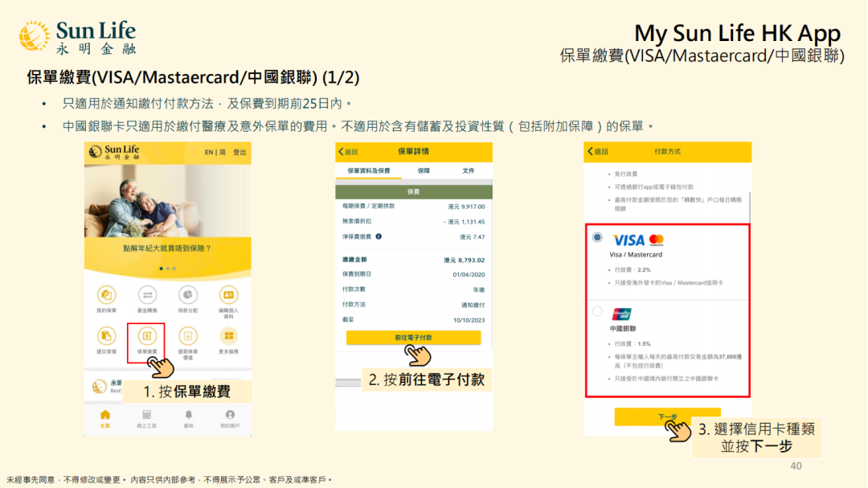
Task: Switch to the 保單資料及保費 tab
Action: (x=369, y=170)
